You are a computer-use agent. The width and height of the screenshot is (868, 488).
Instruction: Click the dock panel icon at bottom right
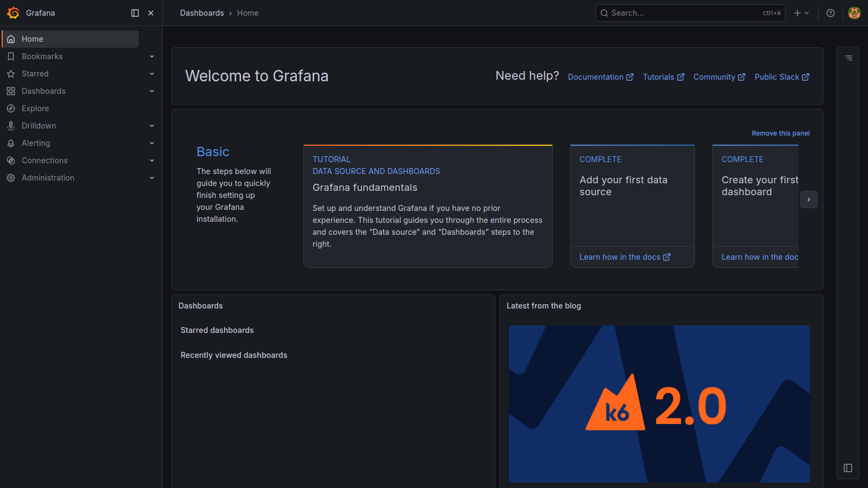(x=848, y=468)
